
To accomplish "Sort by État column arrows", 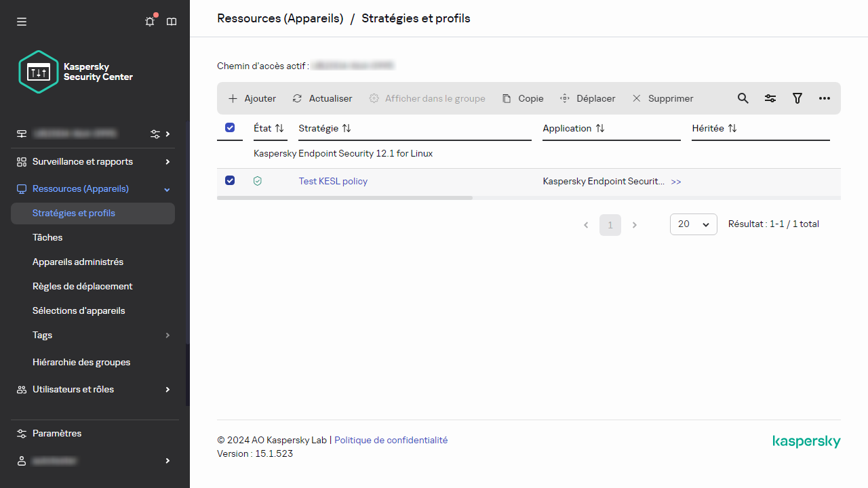I will (x=279, y=128).
